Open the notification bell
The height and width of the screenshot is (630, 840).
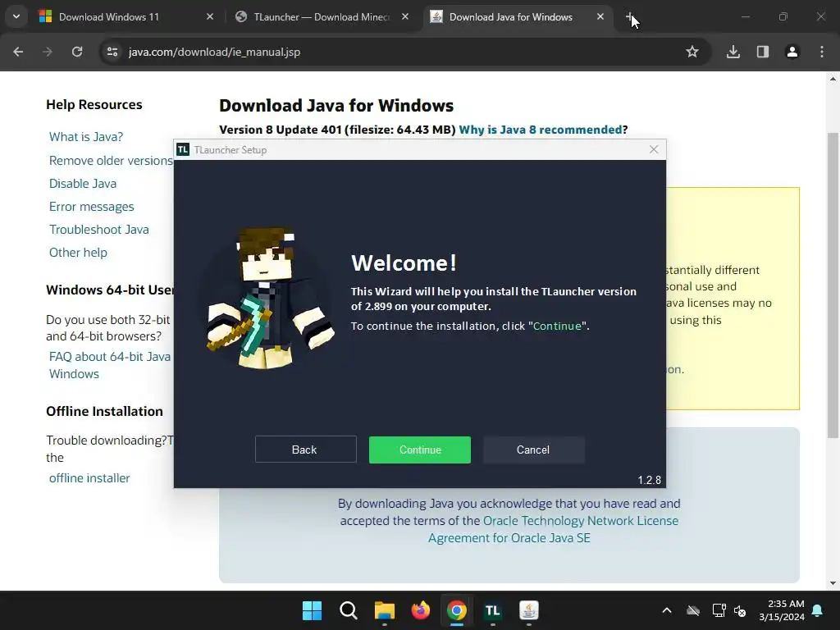coord(818,610)
